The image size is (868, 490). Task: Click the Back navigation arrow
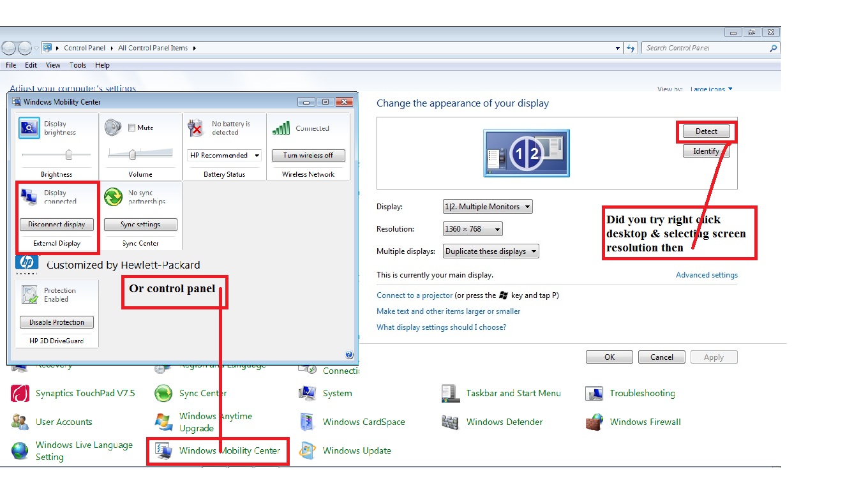click(9, 48)
